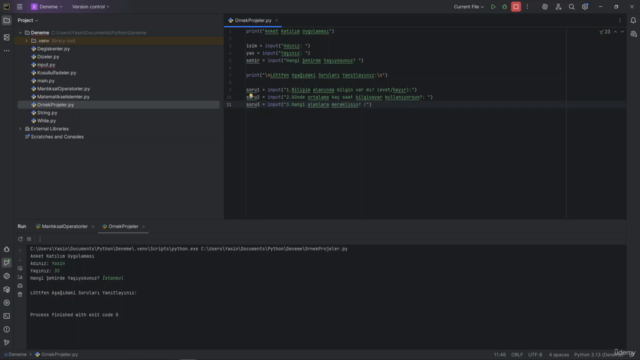Close the OrnekProjeler run tab
This screenshot has height=360, width=640.
click(x=143, y=227)
